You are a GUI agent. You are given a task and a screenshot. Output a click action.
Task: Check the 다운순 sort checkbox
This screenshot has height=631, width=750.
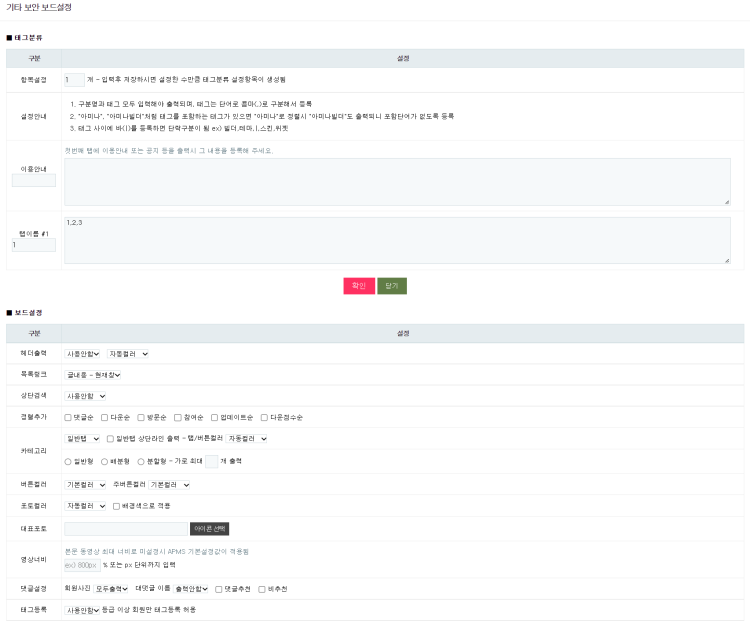coord(104,418)
